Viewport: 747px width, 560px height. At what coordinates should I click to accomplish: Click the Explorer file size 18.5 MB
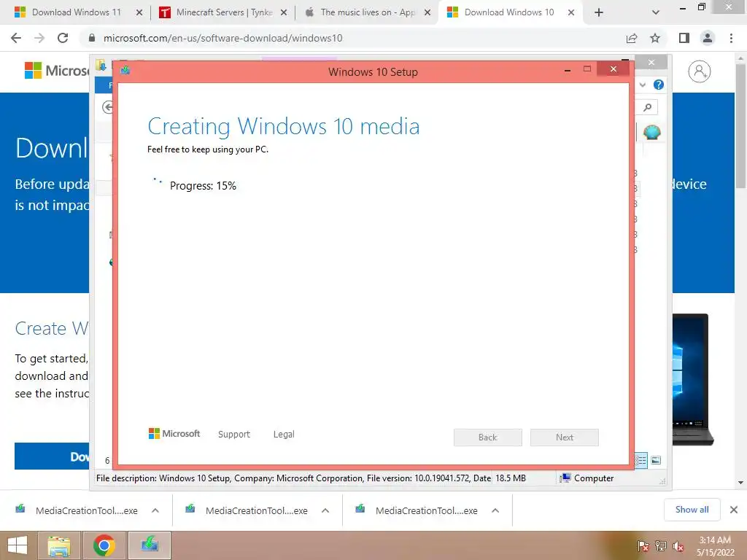tap(511, 478)
